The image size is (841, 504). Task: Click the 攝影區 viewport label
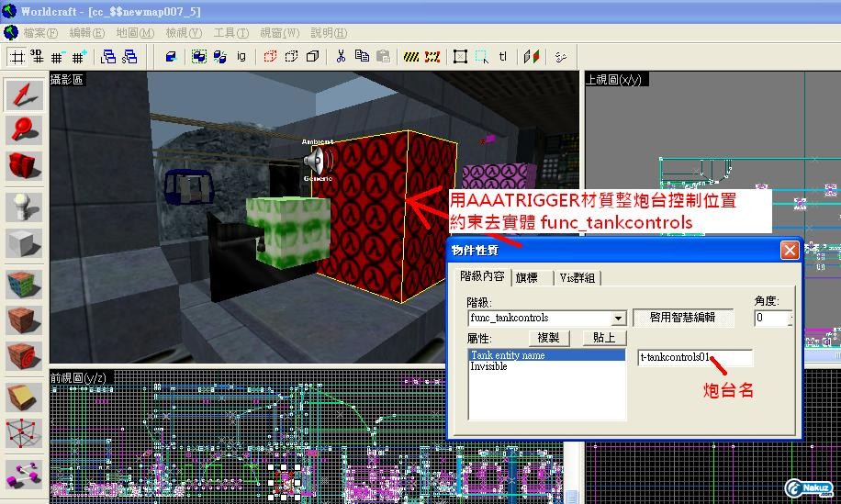[x=66, y=79]
